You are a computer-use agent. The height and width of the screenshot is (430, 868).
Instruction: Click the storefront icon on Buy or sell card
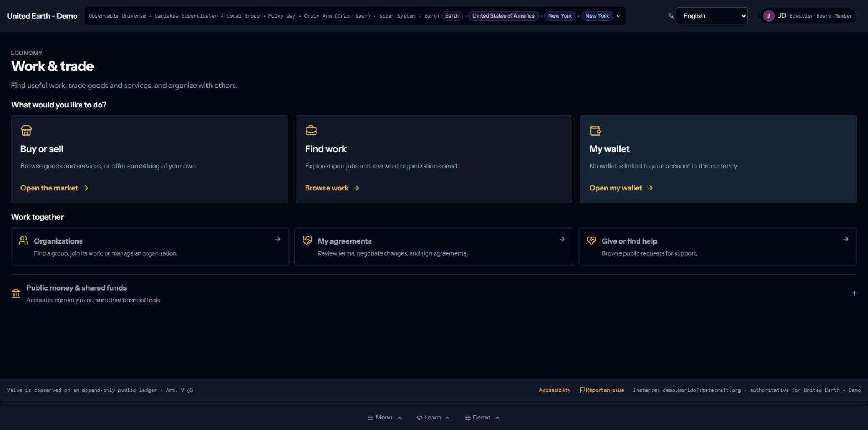pyautogui.click(x=26, y=131)
